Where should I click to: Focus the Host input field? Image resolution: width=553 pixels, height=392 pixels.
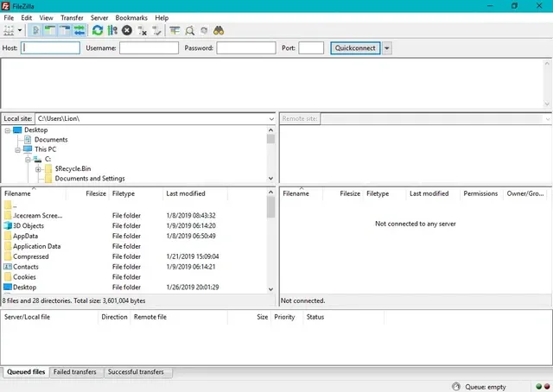[x=50, y=48]
